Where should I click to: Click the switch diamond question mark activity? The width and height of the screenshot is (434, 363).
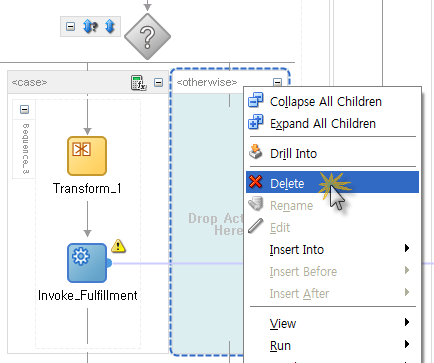(x=147, y=36)
